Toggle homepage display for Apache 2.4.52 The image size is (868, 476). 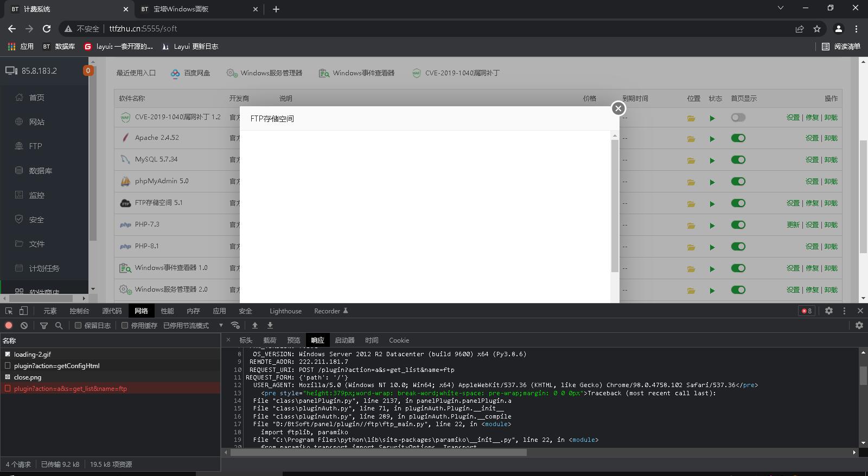[x=738, y=138]
